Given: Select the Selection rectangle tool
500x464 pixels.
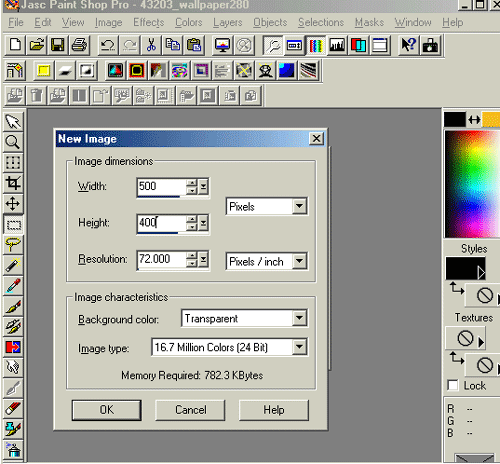Looking at the screenshot, I should [13, 224].
